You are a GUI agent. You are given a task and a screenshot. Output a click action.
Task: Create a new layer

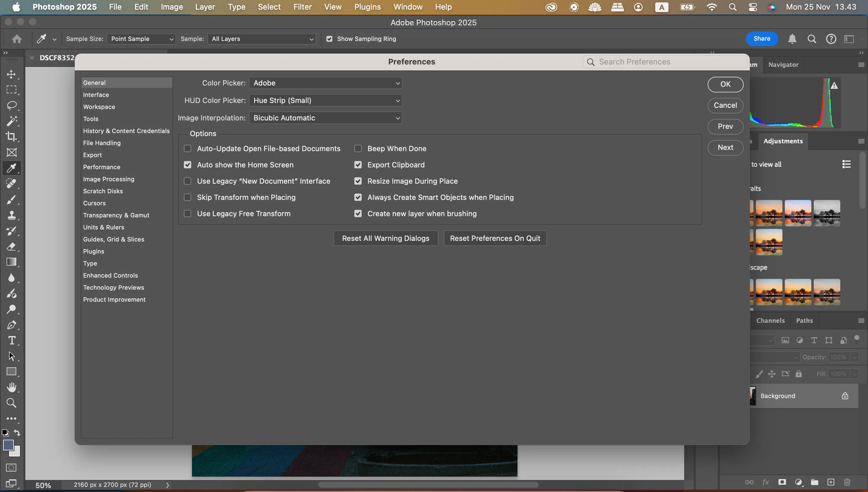click(831, 482)
